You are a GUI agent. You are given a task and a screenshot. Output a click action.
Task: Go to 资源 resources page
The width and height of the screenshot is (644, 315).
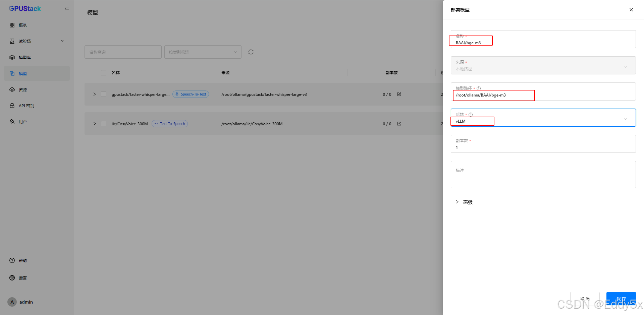[37, 89]
